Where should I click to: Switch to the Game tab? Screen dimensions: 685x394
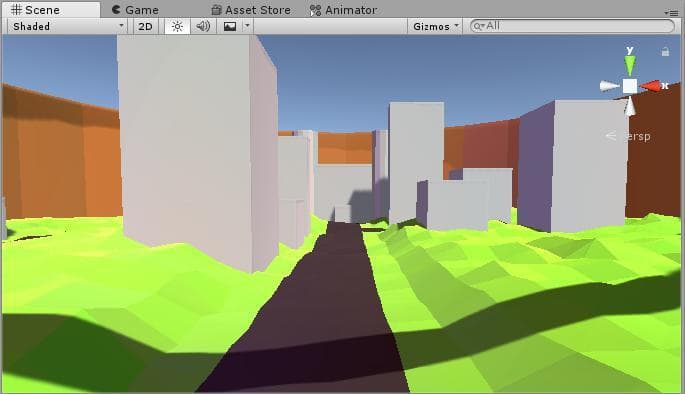[x=135, y=10]
